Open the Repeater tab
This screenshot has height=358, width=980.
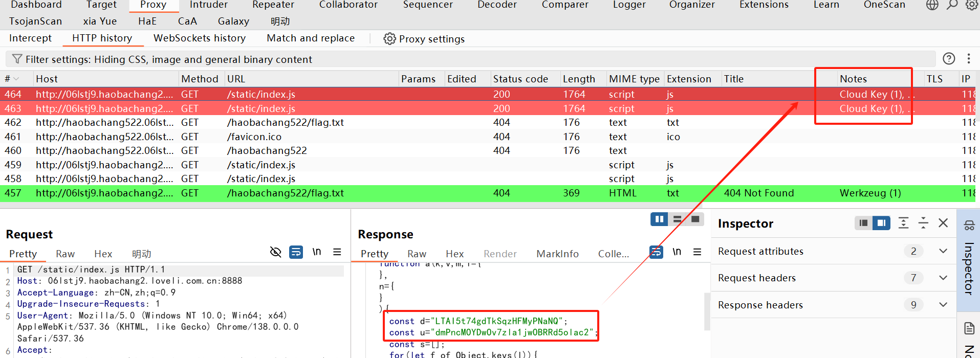click(273, 5)
